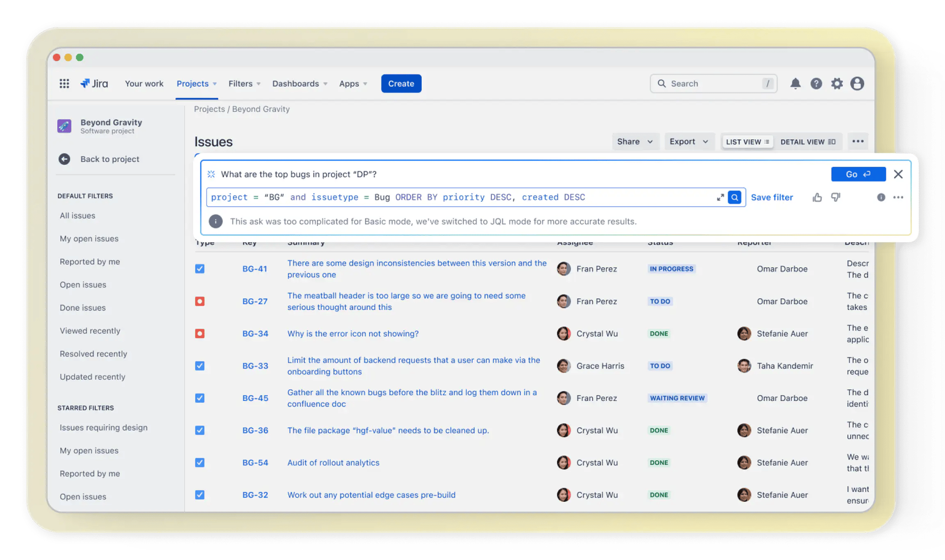Select the All issues filter
The width and height of the screenshot is (945, 560).
pos(78,216)
